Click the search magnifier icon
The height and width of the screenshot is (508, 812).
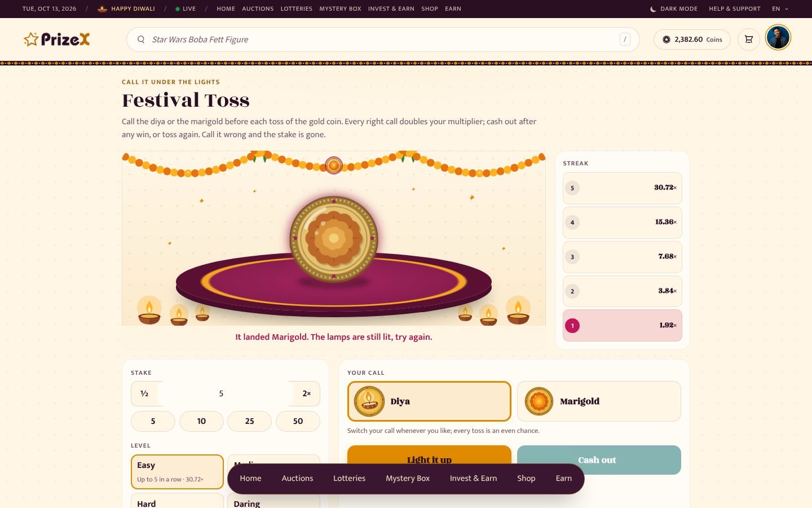click(x=141, y=40)
